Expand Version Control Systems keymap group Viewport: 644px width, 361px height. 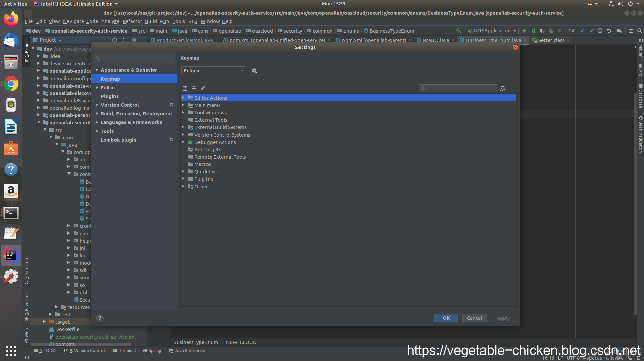point(183,135)
